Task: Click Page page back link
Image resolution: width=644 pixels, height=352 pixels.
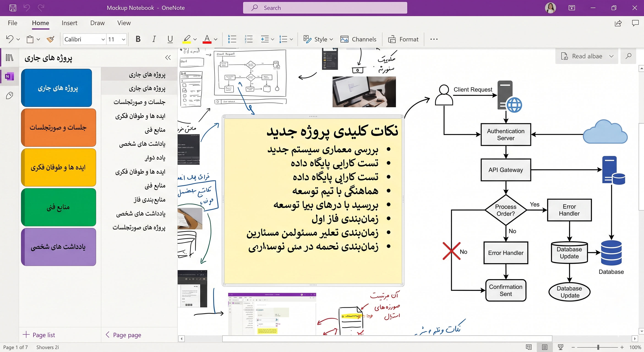Action: click(124, 335)
